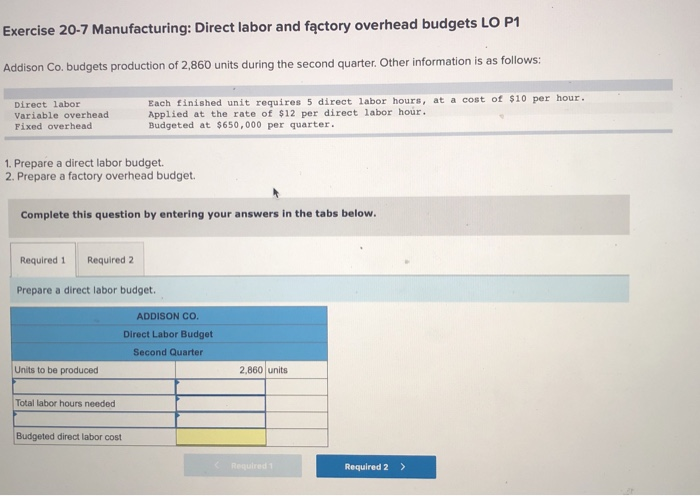The height and width of the screenshot is (496, 700).
Task: Open the blank row label dropdown under Units to be produced
Action: (94, 387)
